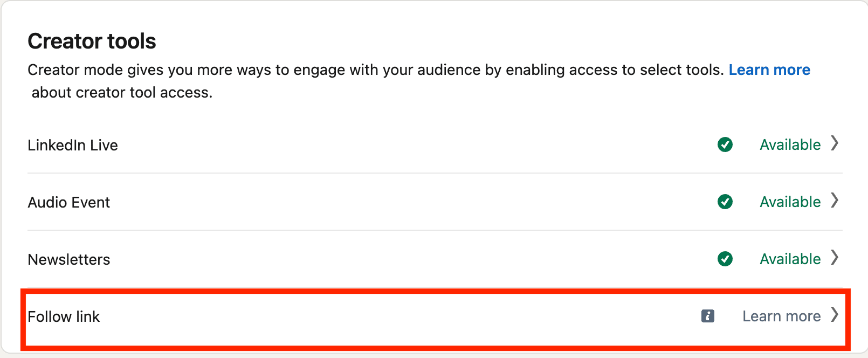This screenshot has height=358, width=868.
Task: Click the Available status for LinkedIn Live
Action: [x=790, y=144]
